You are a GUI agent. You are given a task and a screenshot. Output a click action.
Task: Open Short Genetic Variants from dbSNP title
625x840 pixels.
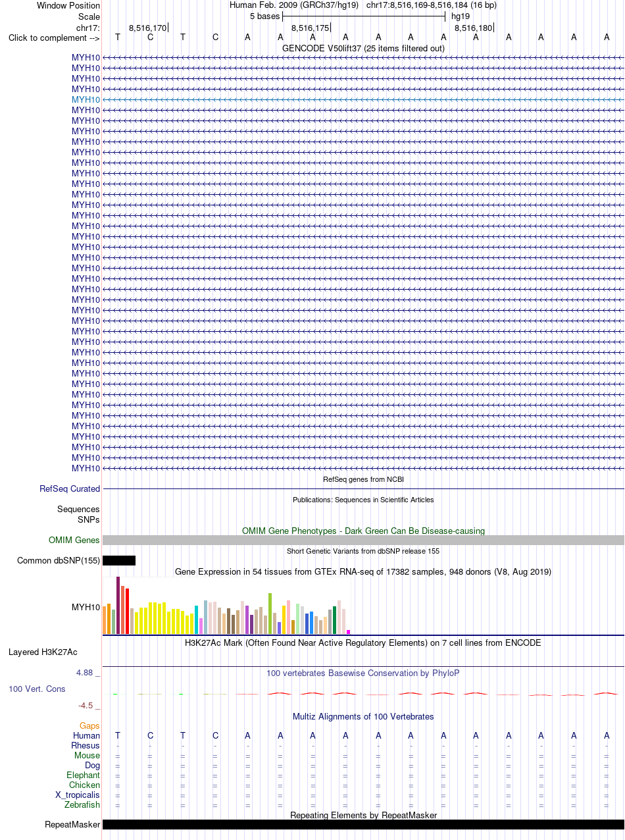click(x=363, y=551)
